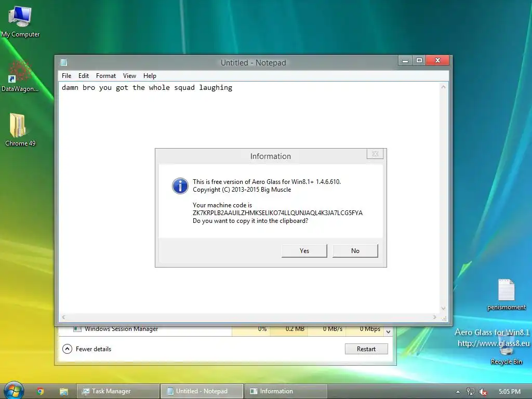Viewport: 532px width, 399px height.
Task: Click the network tray icon
Action: coord(471,392)
